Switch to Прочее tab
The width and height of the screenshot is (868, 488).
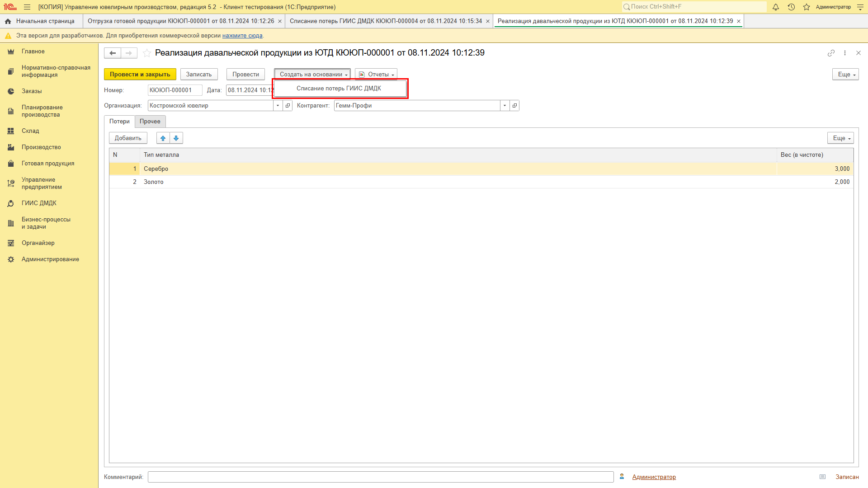coord(150,122)
